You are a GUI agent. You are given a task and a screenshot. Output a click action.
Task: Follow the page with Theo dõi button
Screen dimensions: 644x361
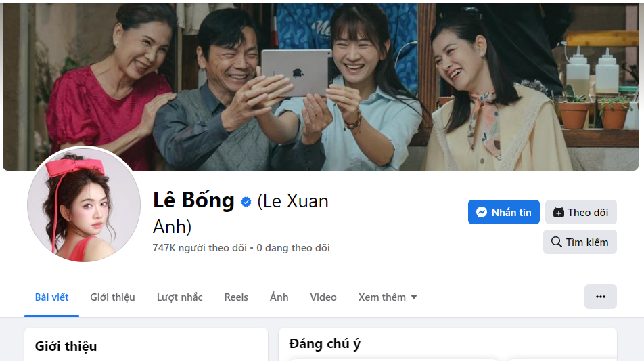pyautogui.click(x=580, y=212)
